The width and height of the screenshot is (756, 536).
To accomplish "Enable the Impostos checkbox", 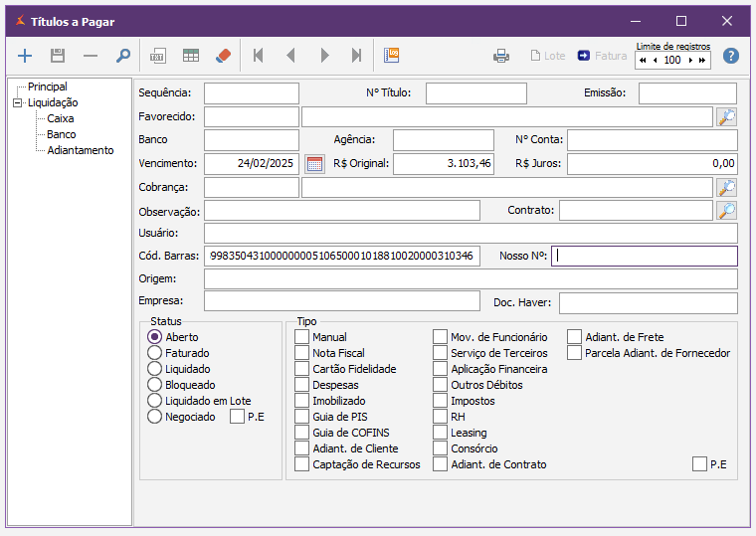I will 440,401.
